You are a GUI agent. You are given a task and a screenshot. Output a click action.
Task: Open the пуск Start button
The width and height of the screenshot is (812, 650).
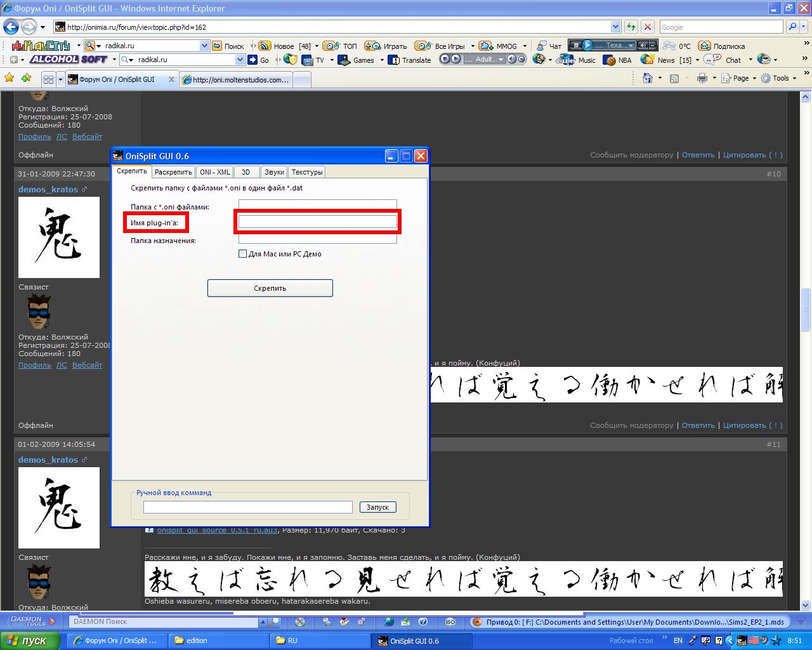30,640
